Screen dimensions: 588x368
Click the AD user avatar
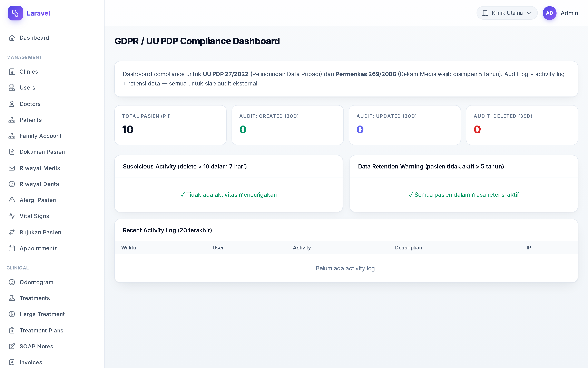(549, 13)
